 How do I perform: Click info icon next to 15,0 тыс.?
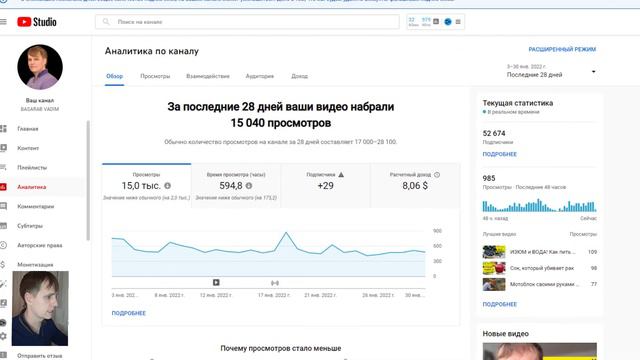point(167,186)
